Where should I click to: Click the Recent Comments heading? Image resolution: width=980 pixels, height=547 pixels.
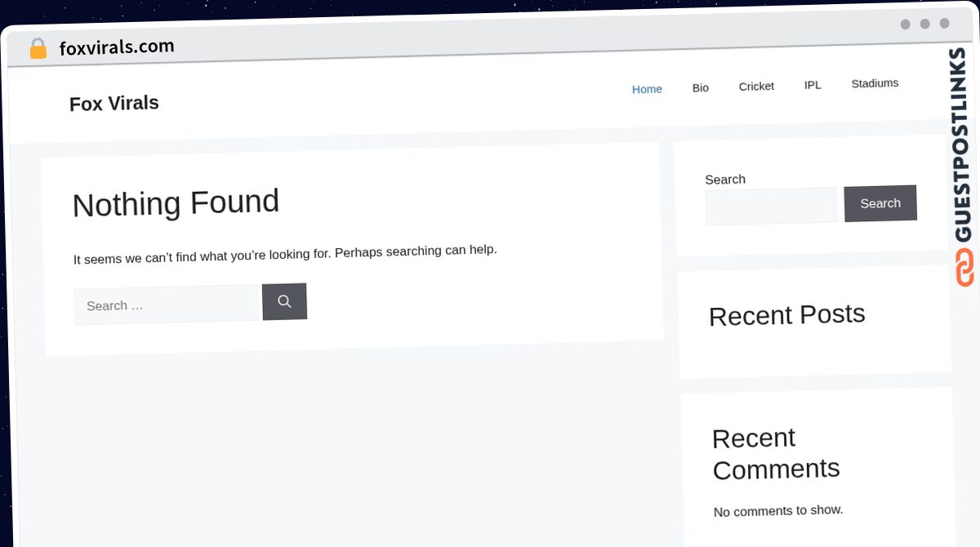[x=776, y=454]
